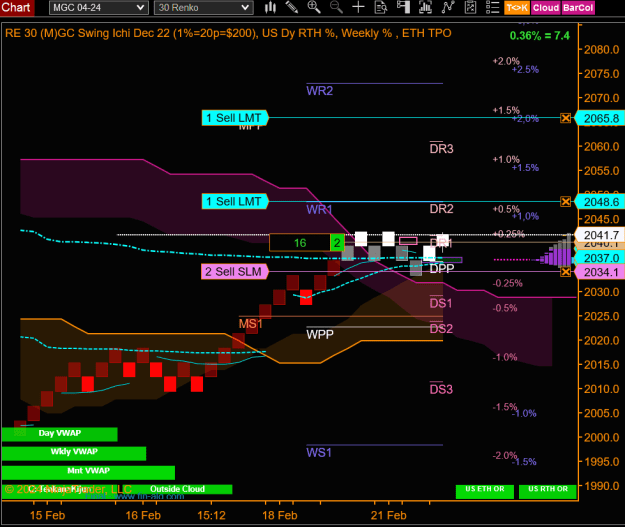Click the Wkly VWAP status bar

click(x=74, y=453)
